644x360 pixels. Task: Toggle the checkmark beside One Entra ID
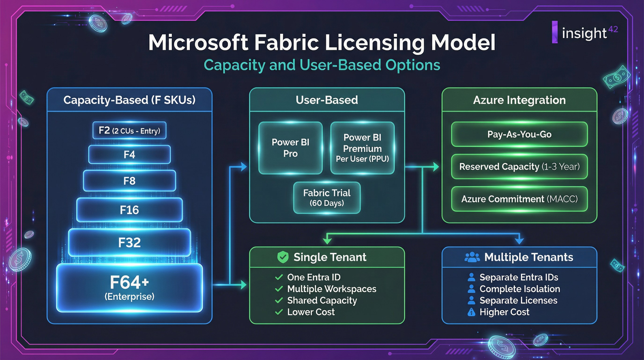[x=279, y=277]
